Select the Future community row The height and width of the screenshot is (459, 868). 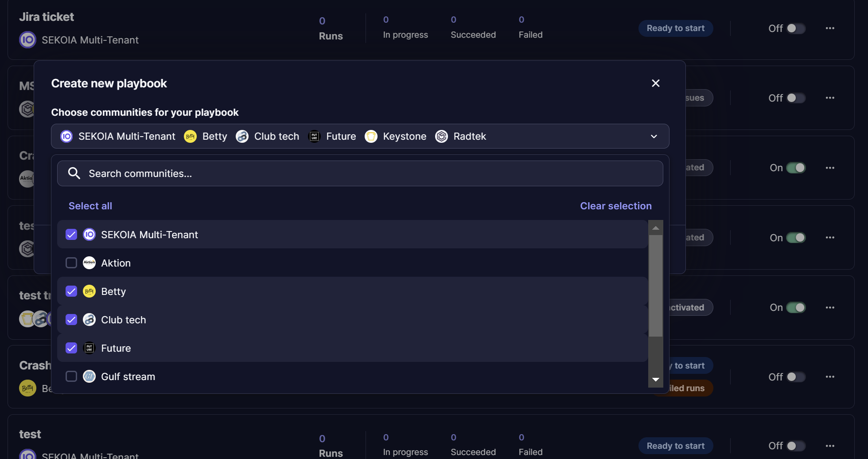tap(352, 348)
